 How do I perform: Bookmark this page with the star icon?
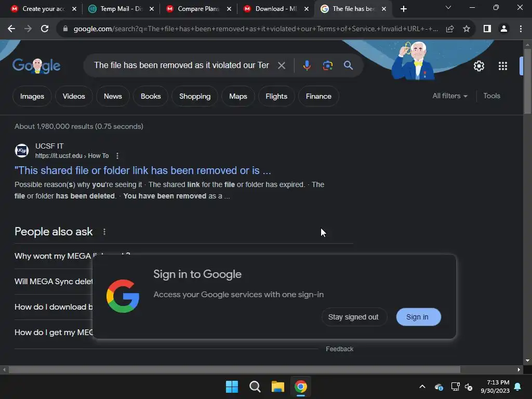click(467, 29)
